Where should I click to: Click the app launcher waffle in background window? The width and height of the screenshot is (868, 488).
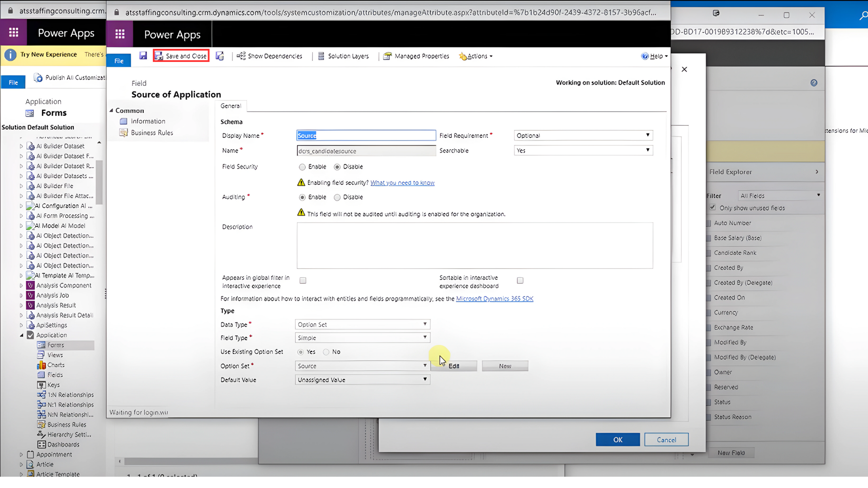tap(14, 33)
